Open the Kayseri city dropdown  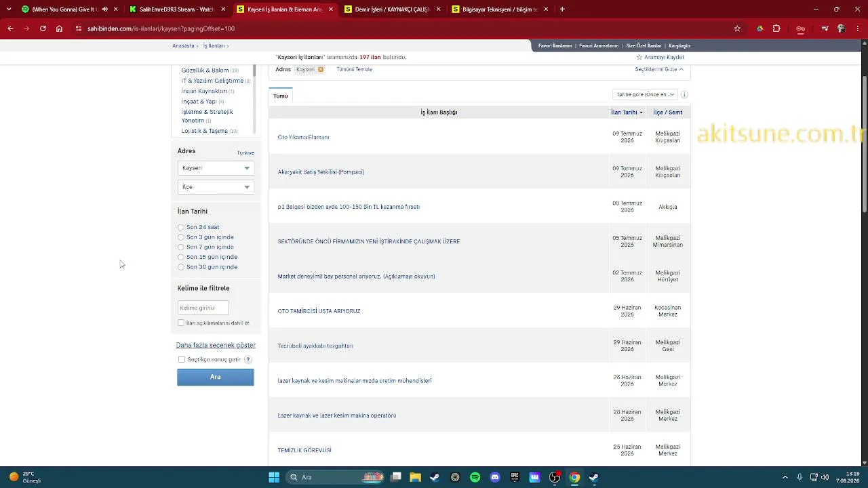coord(216,168)
